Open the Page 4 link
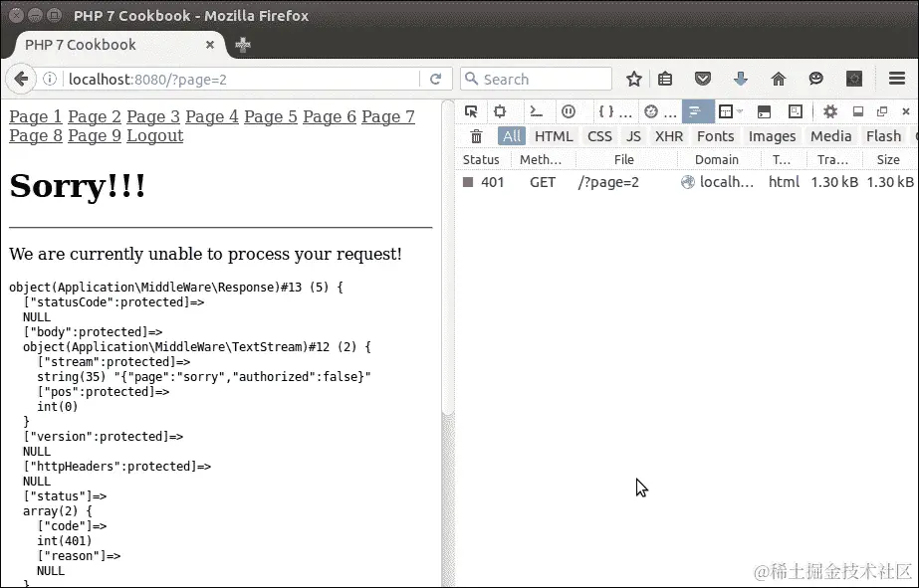This screenshot has width=919, height=588. [x=212, y=117]
